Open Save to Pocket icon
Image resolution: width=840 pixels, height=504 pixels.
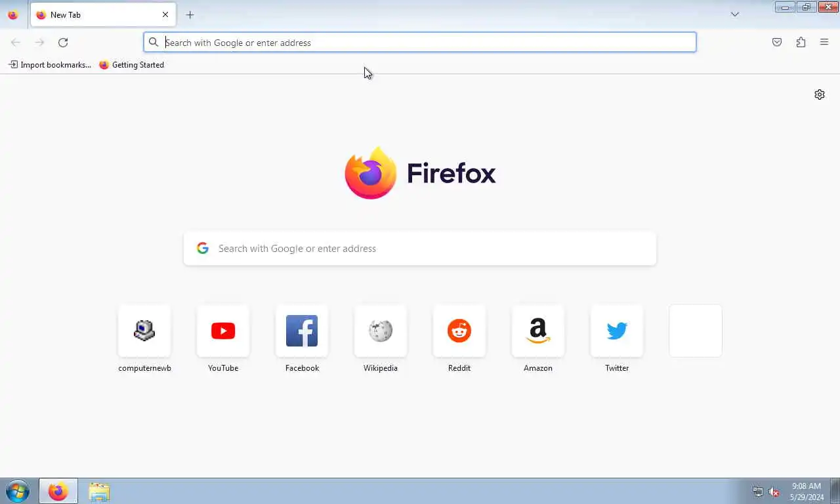coord(777,43)
